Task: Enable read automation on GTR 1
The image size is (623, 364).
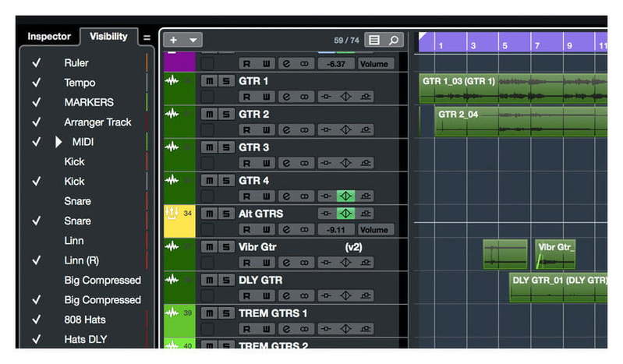Action: pos(246,97)
